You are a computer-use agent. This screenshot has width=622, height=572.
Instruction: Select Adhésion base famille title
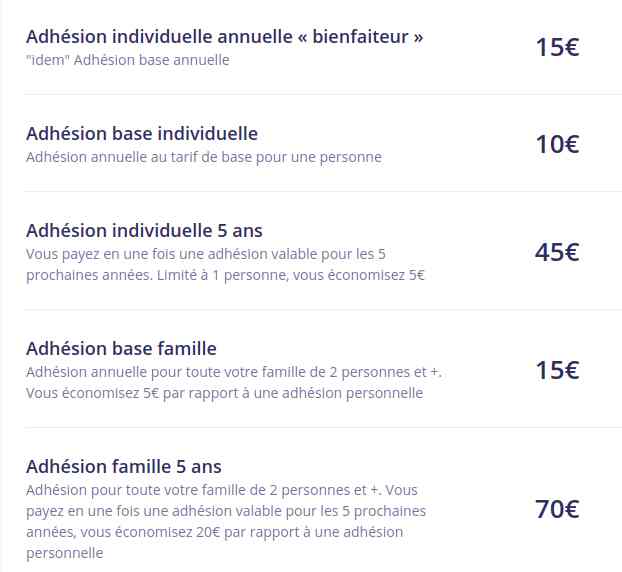tap(121, 349)
